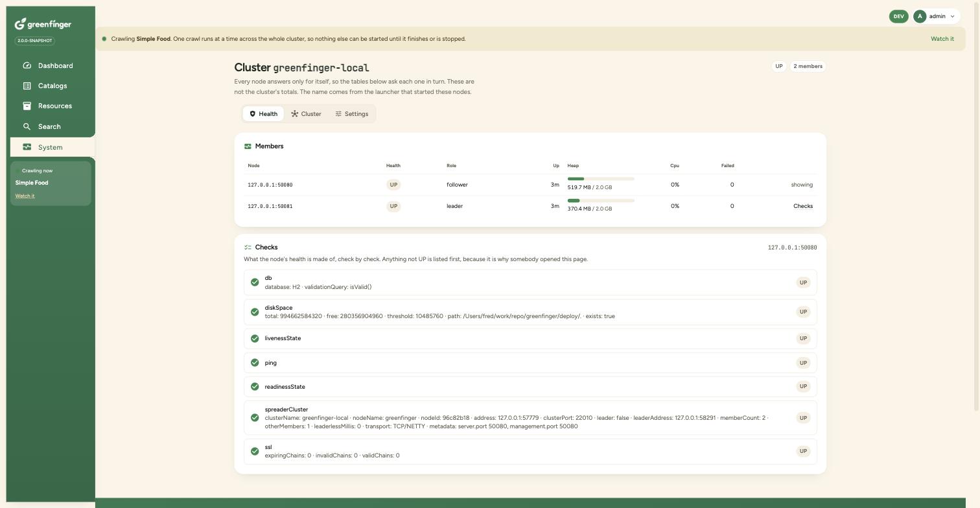Select the System sidebar icon
This screenshot has width=980, height=508.
point(27,147)
